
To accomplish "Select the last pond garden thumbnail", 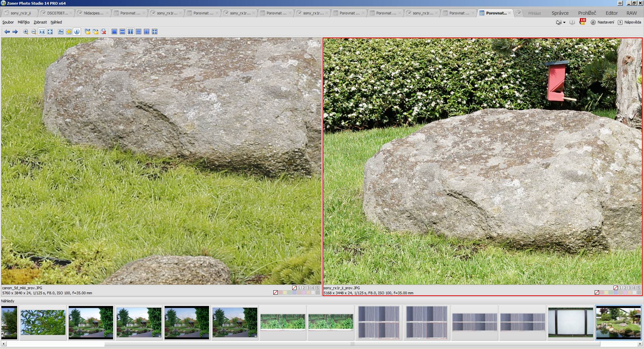I will click(618, 322).
